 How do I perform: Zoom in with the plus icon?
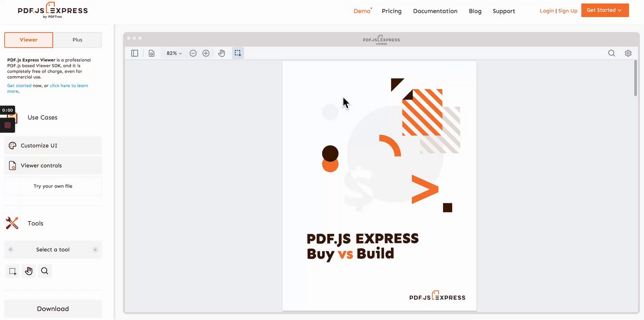(x=206, y=53)
